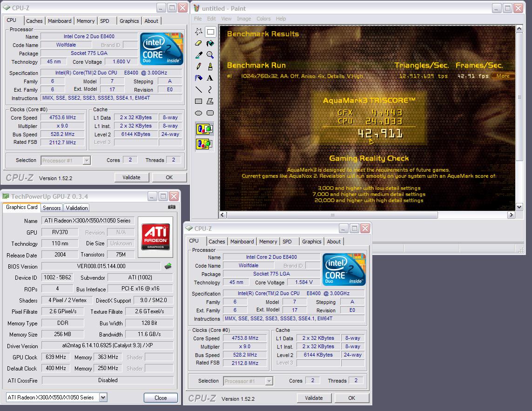
Task: Click the More button in benchmark results
Action: [x=503, y=76]
